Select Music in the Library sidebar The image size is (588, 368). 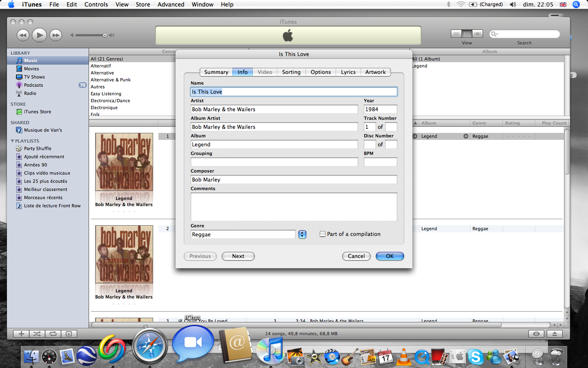[48, 61]
